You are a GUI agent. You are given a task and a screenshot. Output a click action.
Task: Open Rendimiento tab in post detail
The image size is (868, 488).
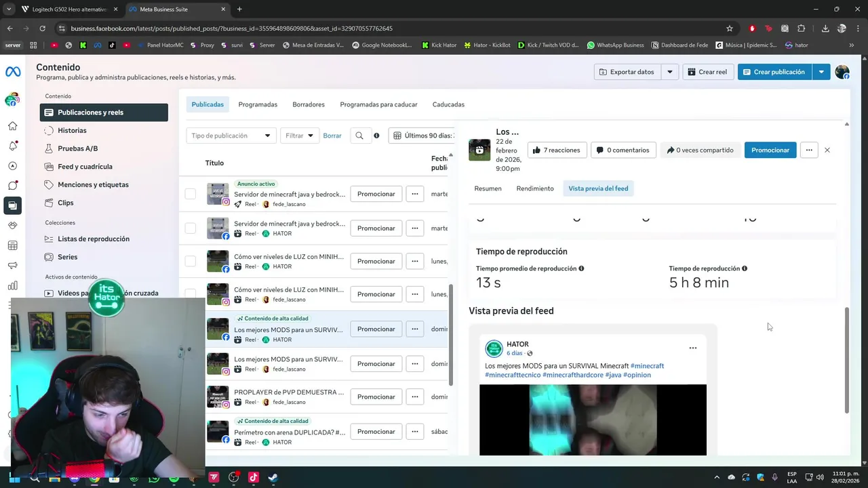click(535, 188)
